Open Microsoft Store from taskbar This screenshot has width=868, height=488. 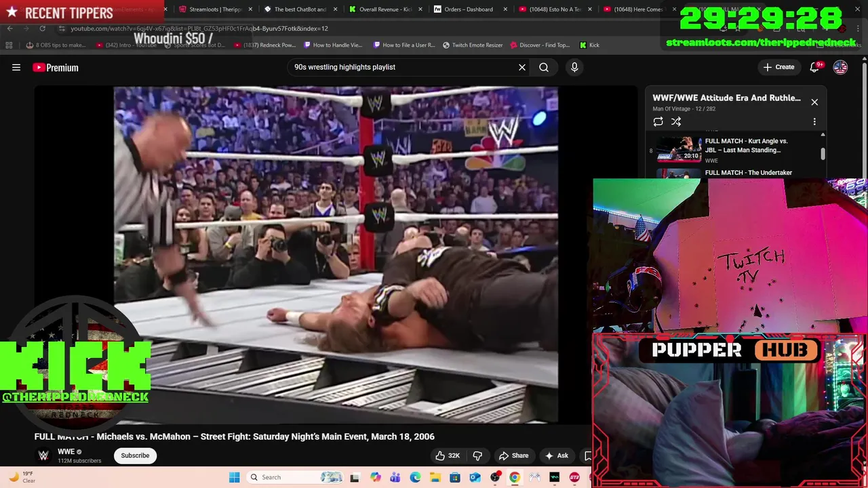[455, 477]
